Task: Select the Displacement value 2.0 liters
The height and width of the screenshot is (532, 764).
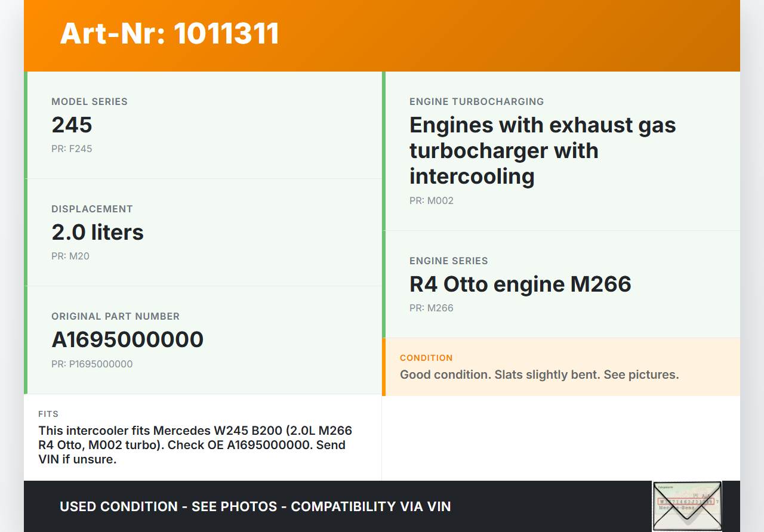Action: [97, 232]
